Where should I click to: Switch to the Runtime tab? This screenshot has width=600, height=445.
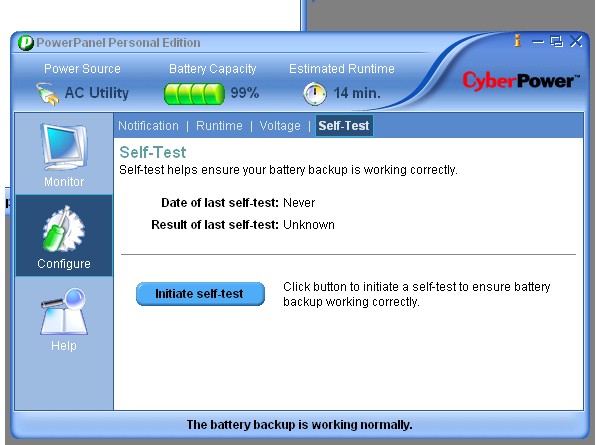click(219, 126)
